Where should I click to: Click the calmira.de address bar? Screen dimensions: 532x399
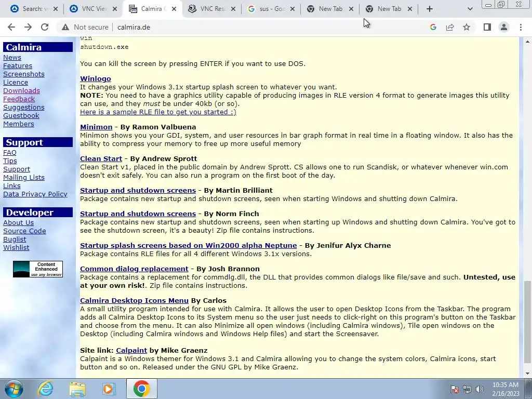pyautogui.click(x=134, y=27)
